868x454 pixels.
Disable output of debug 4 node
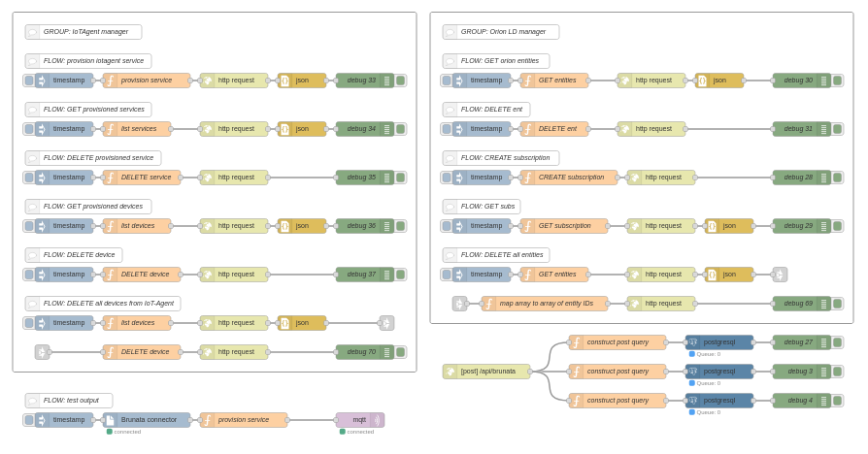pyautogui.click(x=838, y=401)
